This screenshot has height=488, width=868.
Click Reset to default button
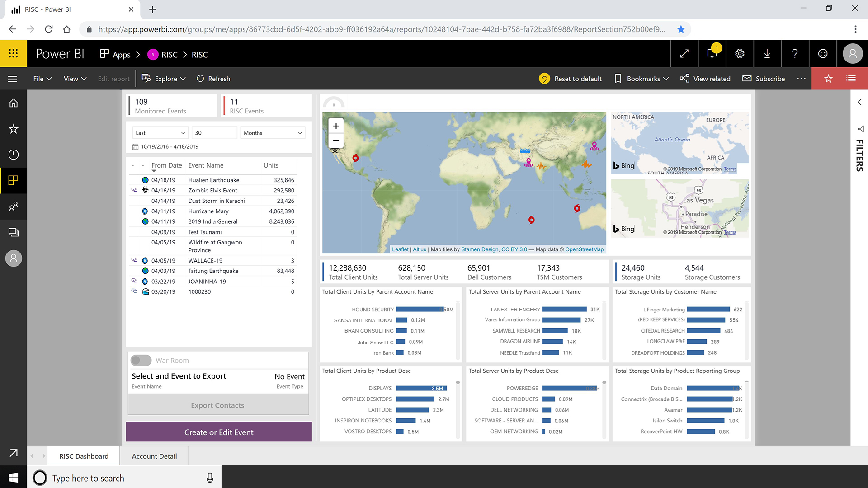[x=571, y=79]
